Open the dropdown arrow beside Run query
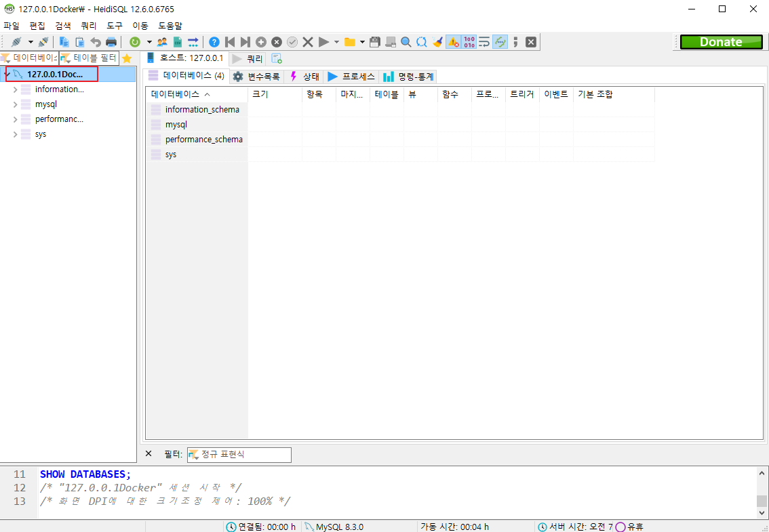This screenshot has width=769, height=532. tap(336, 42)
